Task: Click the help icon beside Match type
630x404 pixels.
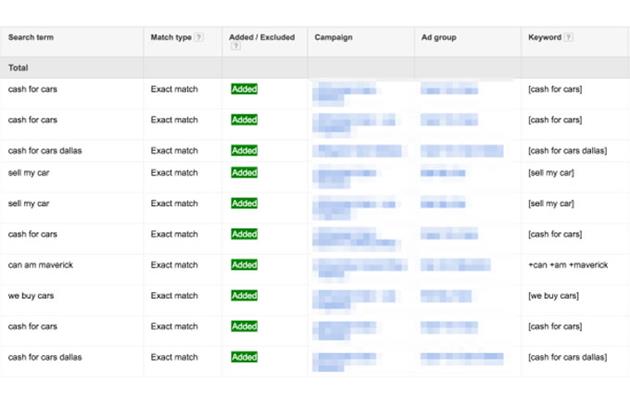Action: pyautogui.click(x=199, y=38)
